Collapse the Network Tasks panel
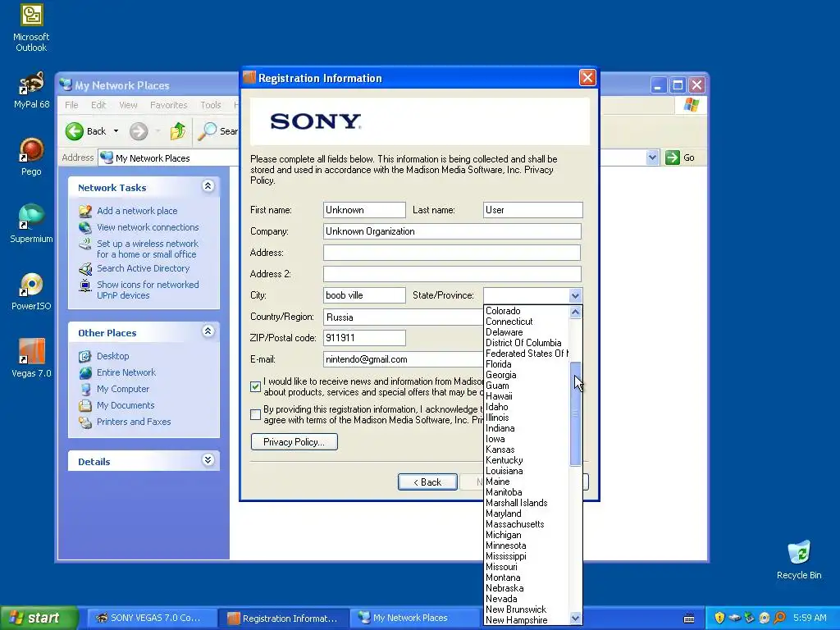Screen dimensions: 840x630 [208, 186]
